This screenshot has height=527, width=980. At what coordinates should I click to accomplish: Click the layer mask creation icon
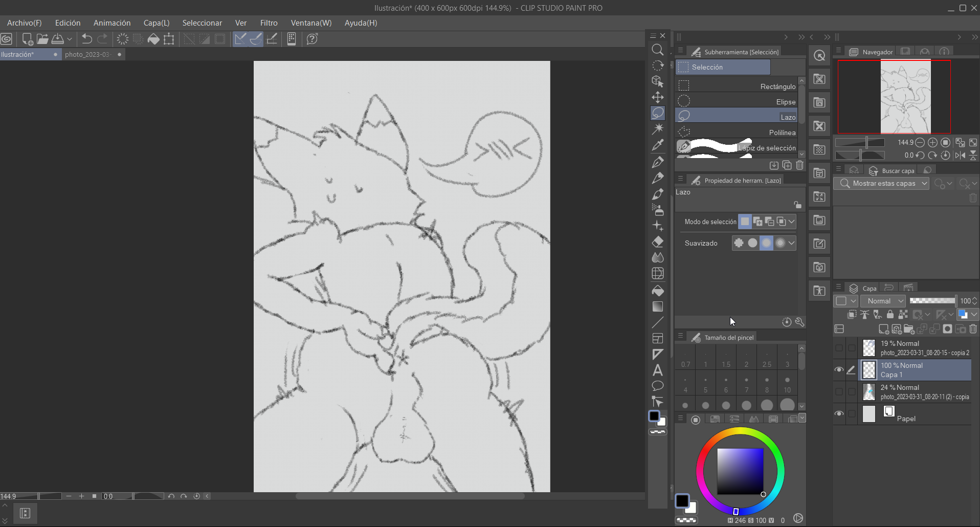tap(947, 329)
